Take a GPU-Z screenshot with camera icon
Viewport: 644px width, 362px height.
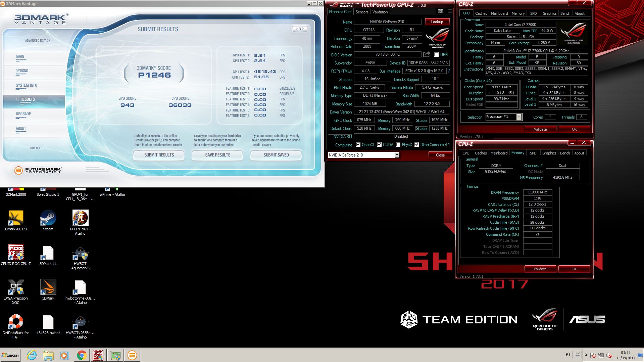tap(441, 11)
